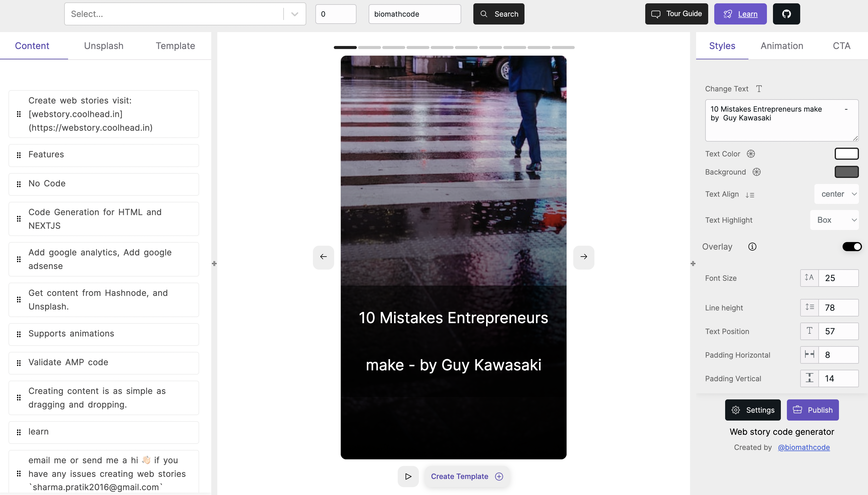Image resolution: width=868 pixels, height=495 pixels.
Task: Open the Select... dropdown at top
Action: (x=185, y=14)
